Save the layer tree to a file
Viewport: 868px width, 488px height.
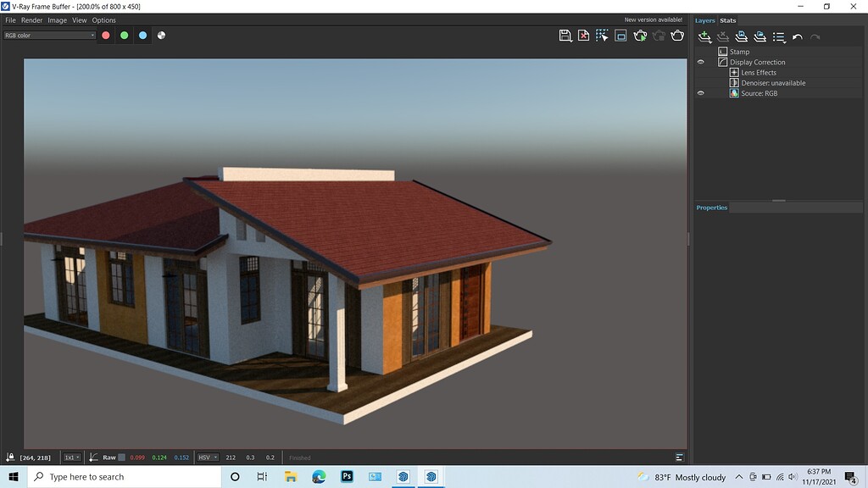click(742, 36)
